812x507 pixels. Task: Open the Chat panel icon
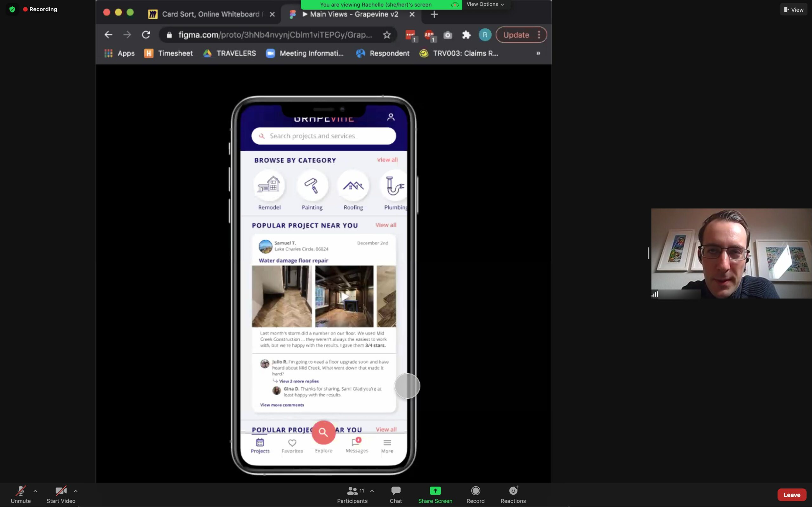[396, 491]
